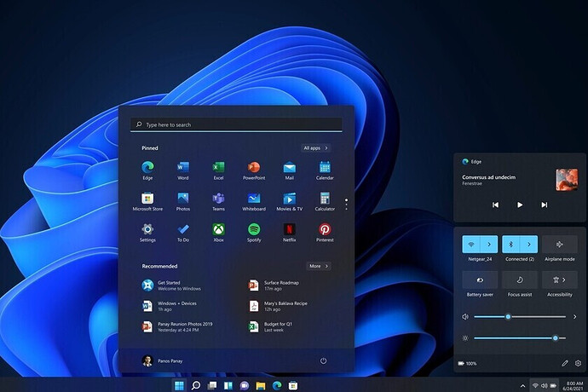Open the Calculator app

click(325, 201)
